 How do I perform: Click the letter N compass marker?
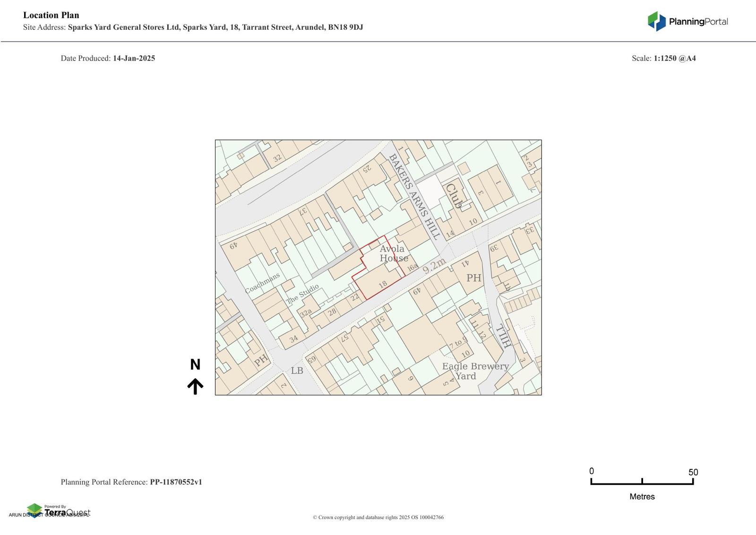(x=195, y=365)
